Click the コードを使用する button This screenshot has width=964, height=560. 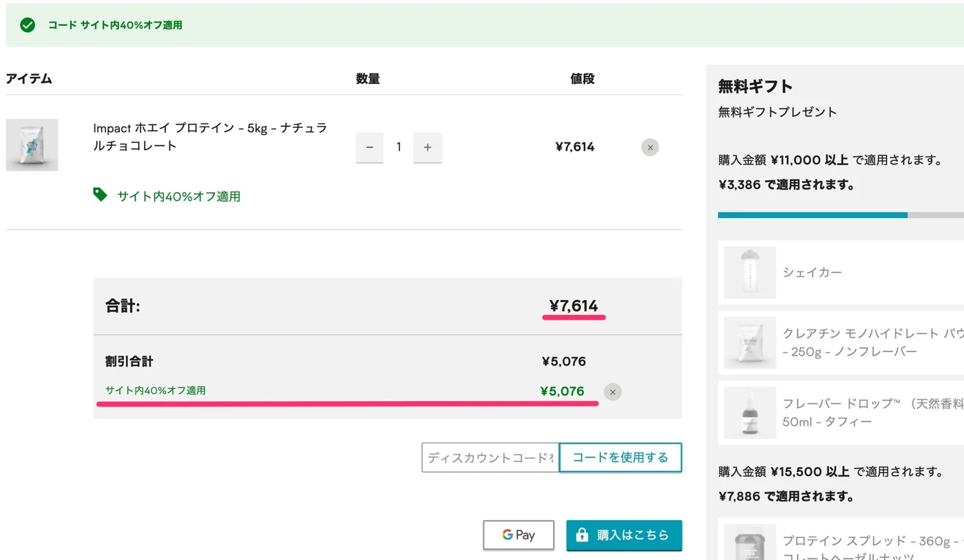pos(620,457)
